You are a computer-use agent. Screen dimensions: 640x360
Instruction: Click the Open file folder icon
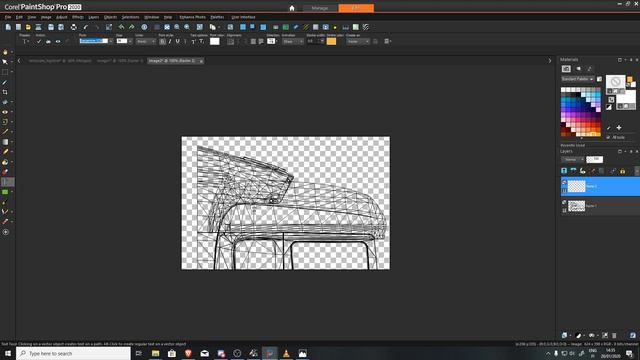[28, 27]
